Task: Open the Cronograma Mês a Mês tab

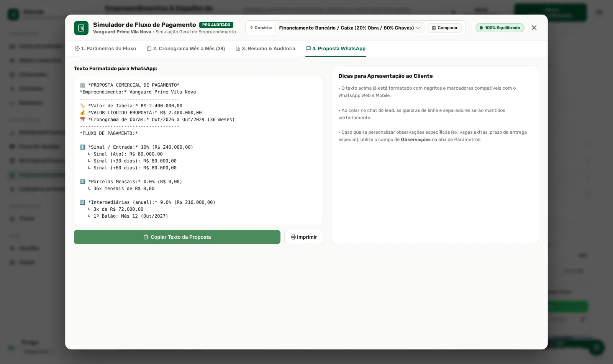Action: click(x=186, y=49)
